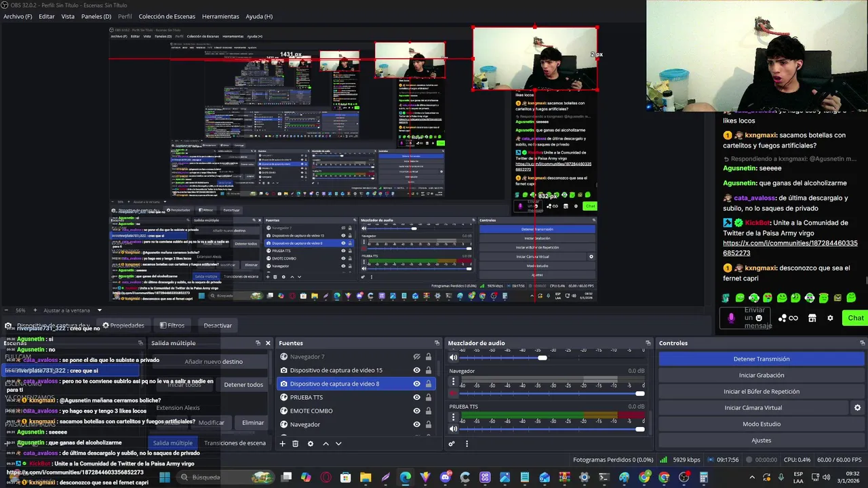Image resolution: width=868 pixels, height=488 pixels.
Task: Open the Editar menu
Action: point(47,16)
